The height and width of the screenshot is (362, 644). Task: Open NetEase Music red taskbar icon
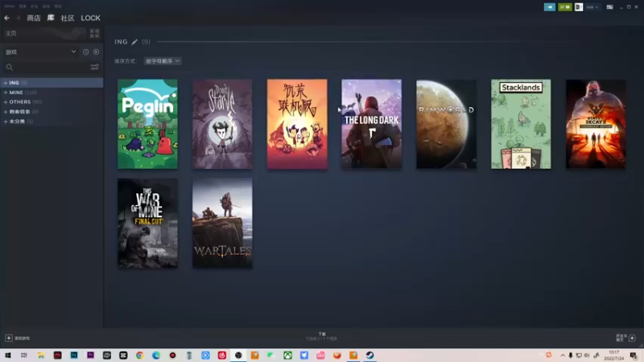point(222,356)
